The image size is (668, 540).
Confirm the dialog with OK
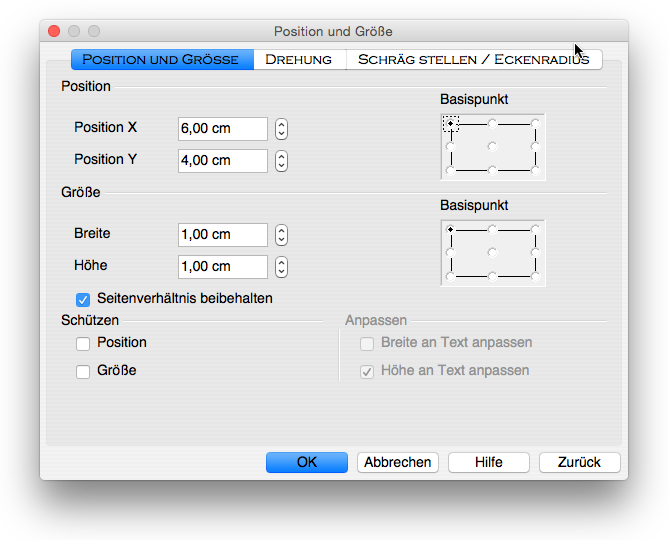[x=307, y=462]
